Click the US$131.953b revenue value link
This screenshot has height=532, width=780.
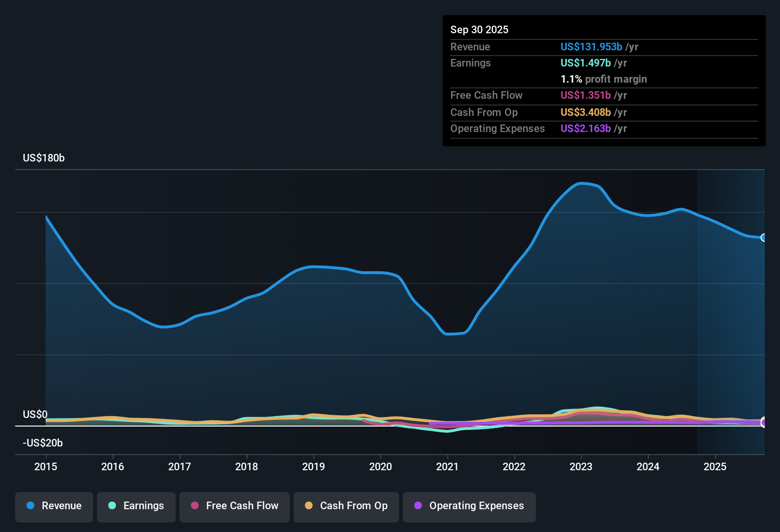pyautogui.click(x=591, y=47)
